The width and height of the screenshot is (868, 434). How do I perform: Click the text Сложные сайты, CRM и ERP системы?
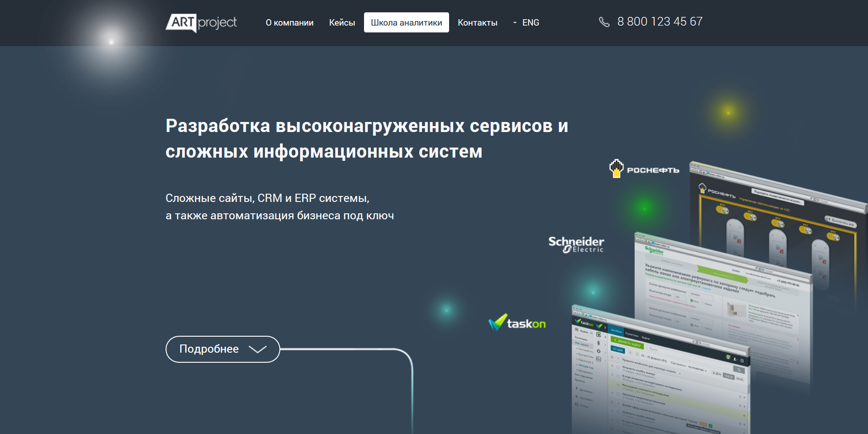pos(268,198)
